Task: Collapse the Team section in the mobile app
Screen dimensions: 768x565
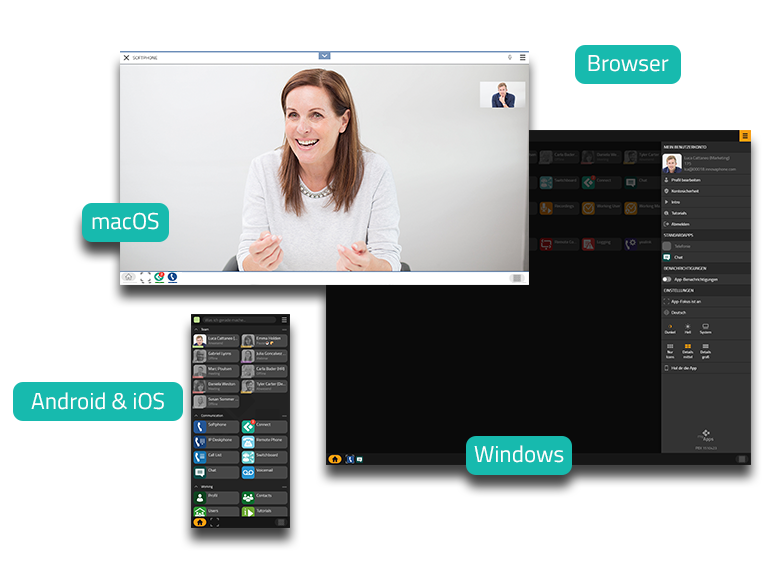Action: [196, 330]
